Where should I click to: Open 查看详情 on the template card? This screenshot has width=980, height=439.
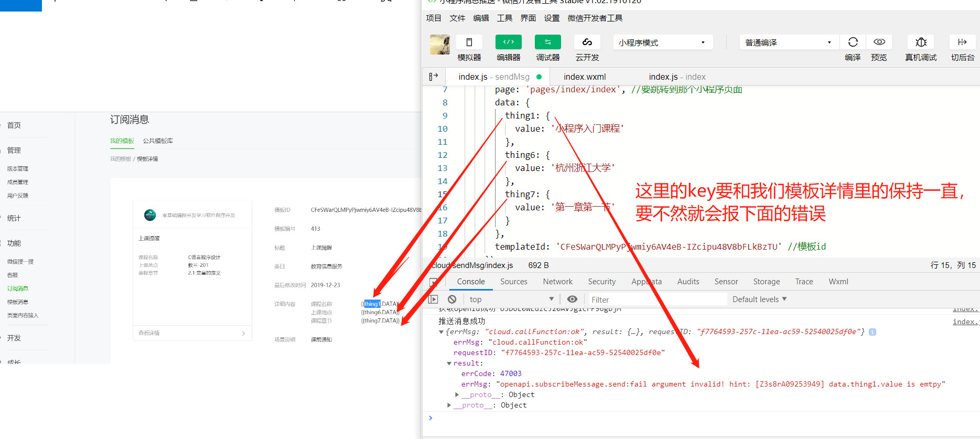[192, 333]
